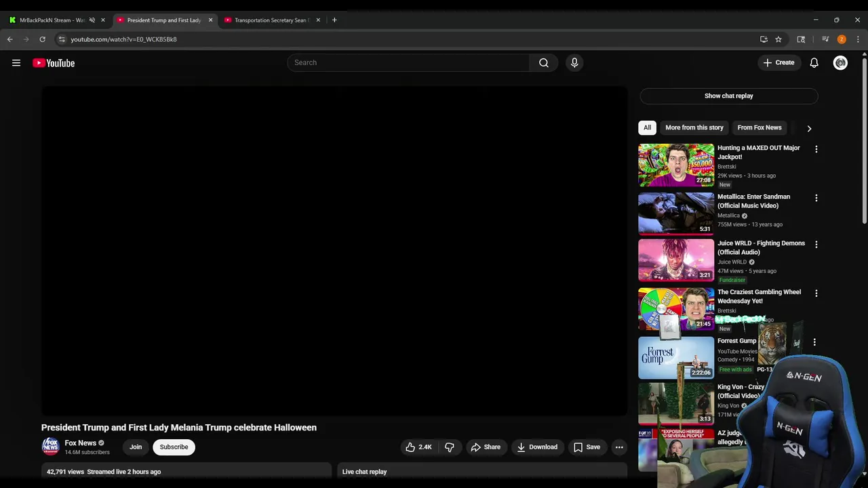
Task: Click video title President Trump and First Lady
Action: click(179, 428)
